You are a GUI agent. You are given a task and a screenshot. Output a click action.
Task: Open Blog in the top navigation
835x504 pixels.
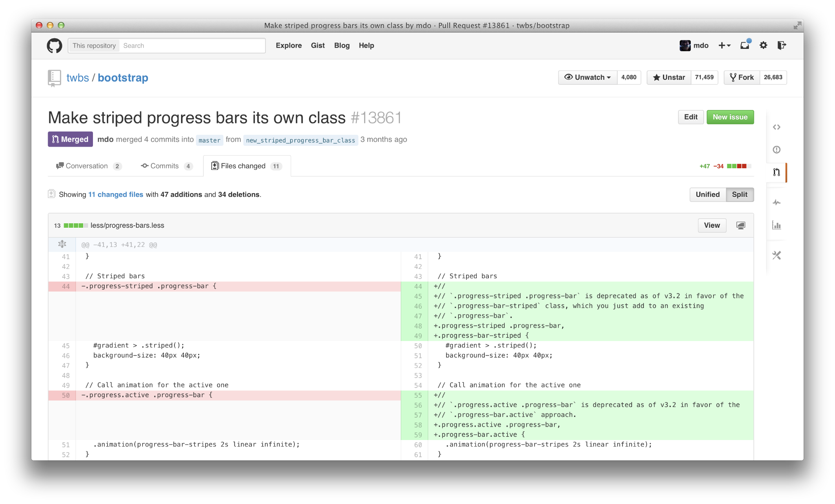[342, 46]
